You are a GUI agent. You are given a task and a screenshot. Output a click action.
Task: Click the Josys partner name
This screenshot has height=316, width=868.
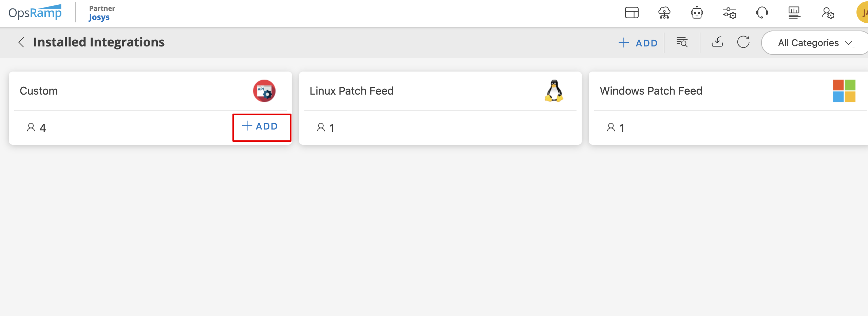click(99, 17)
